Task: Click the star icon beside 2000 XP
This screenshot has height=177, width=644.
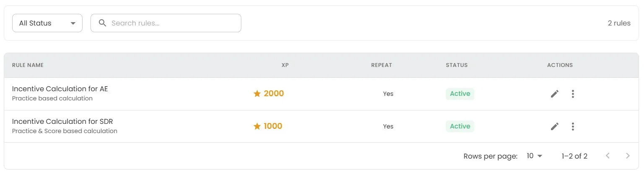Action: point(257,94)
